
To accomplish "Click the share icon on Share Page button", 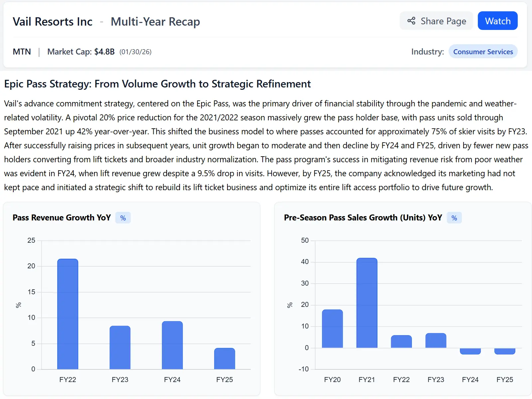I will click(x=412, y=21).
